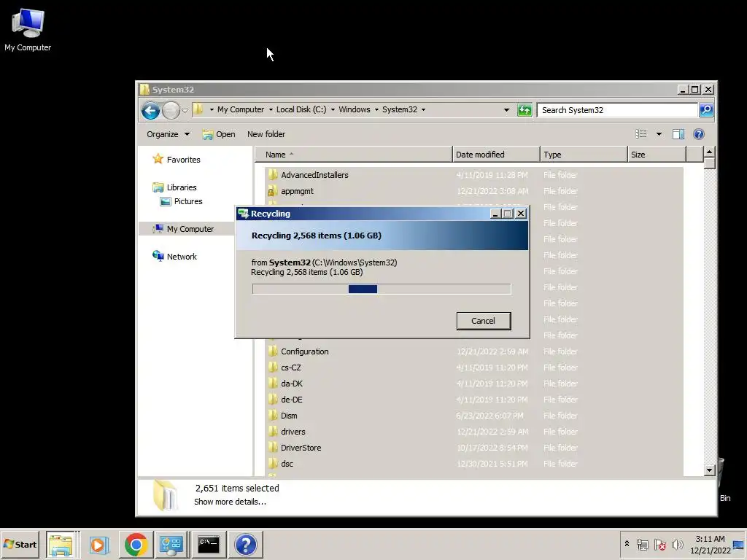747x560 pixels.
Task: Sort by Type column header
Action: (584, 155)
